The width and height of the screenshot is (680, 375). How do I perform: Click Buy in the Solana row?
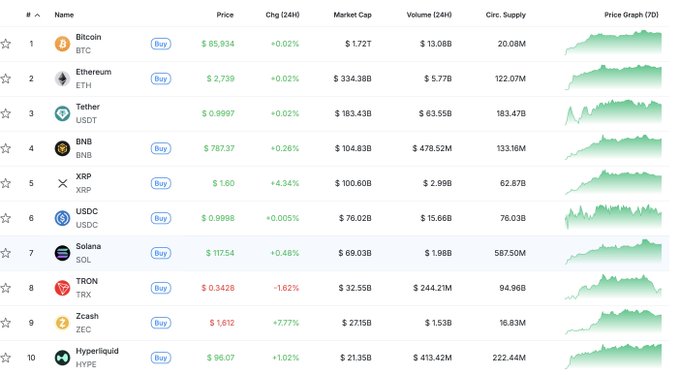(161, 253)
